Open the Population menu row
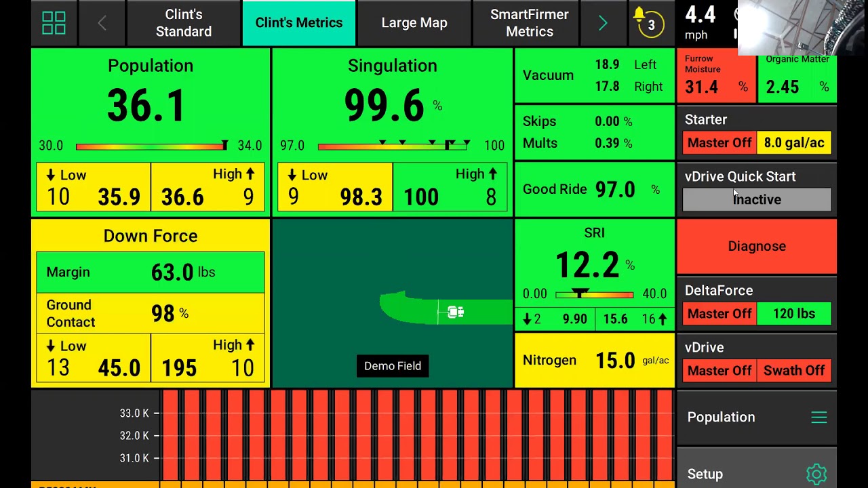The width and height of the screenshot is (868, 488). 757,418
